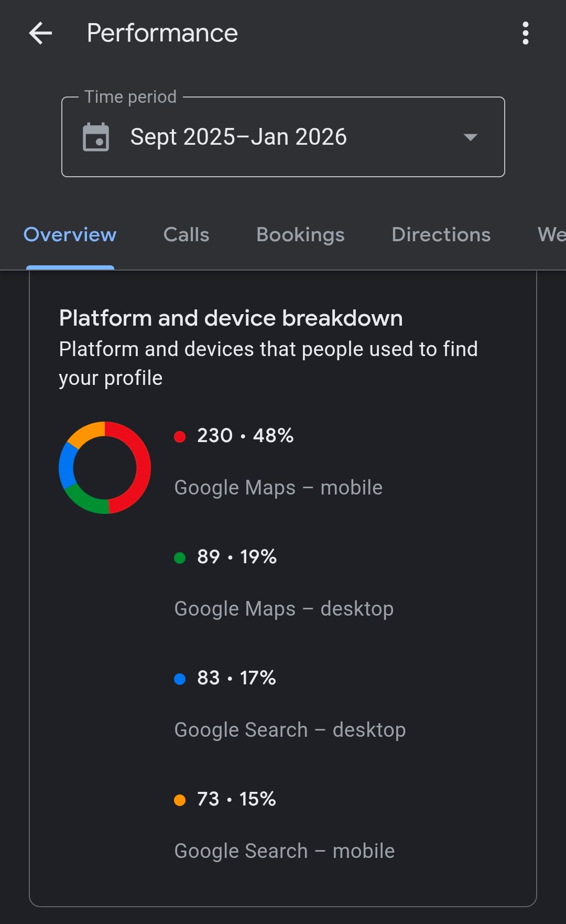Click the calendar icon in the time period field
Image resolution: width=566 pixels, height=924 pixels.
(97, 136)
